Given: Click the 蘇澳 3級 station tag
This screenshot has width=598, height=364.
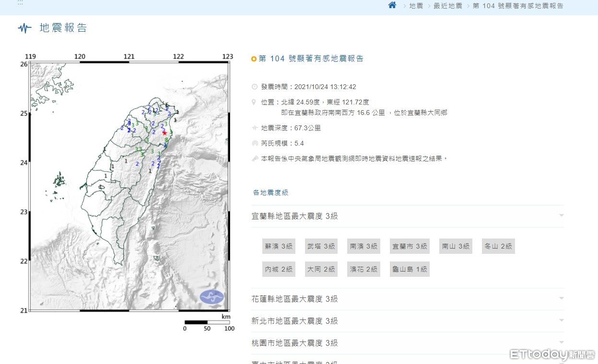Looking at the screenshot, I should click(x=279, y=246).
